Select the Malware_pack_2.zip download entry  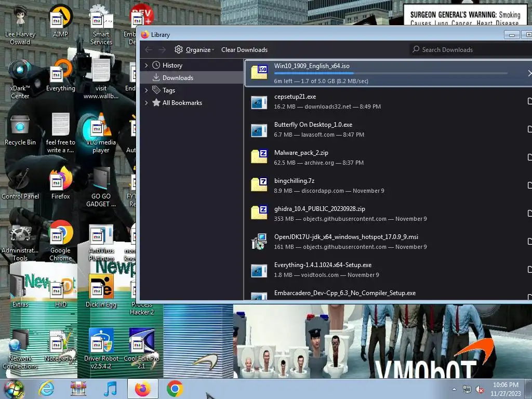(389, 157)
